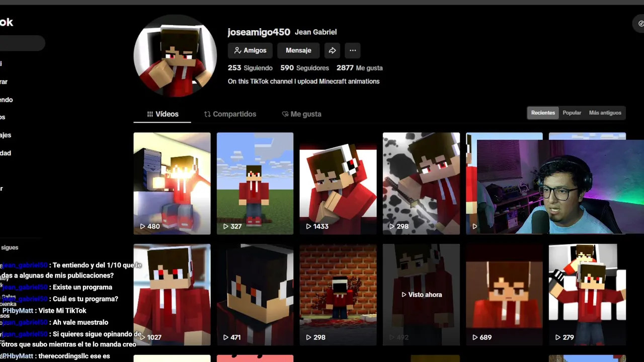The image size is (644, 362).
Task: Open the first-row video with 298 views
Action: point(421,184)
